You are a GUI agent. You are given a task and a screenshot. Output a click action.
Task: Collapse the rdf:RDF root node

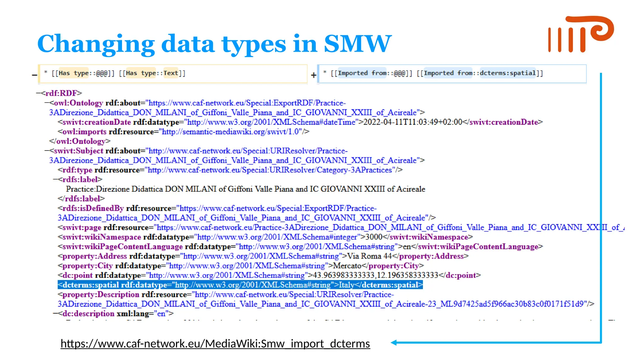point(38,93)
